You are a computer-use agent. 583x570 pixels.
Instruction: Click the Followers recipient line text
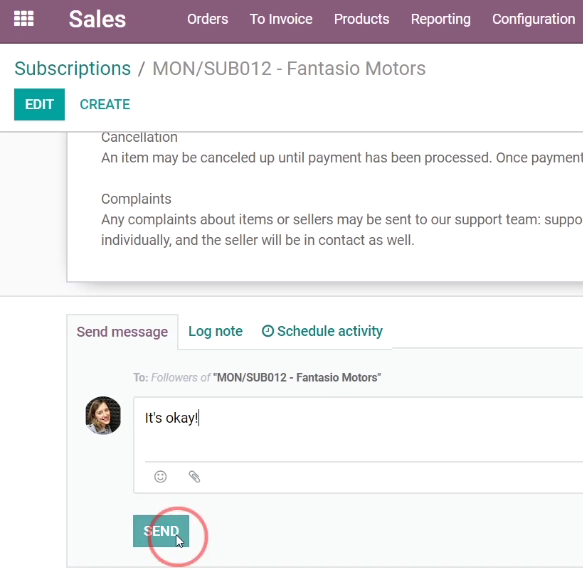pos(257,377)
